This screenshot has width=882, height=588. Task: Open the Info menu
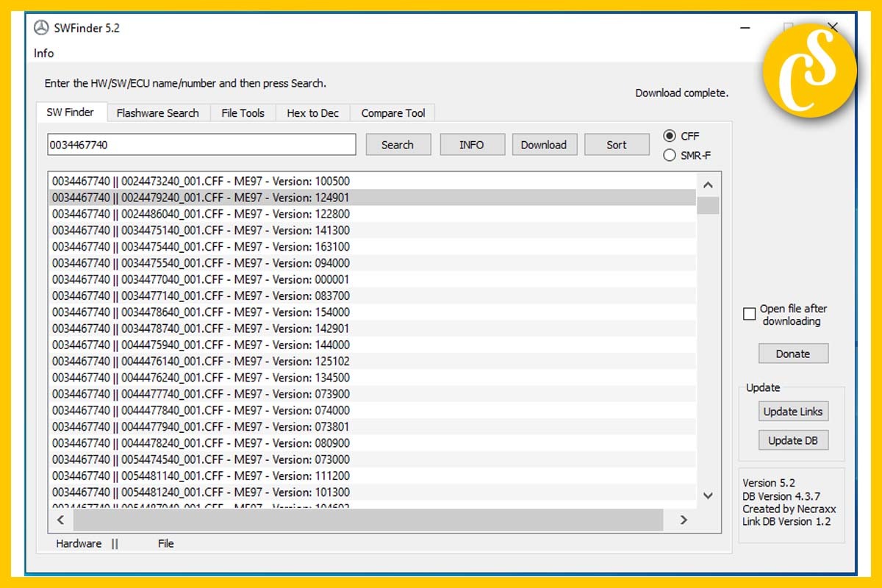click(43, 53)
